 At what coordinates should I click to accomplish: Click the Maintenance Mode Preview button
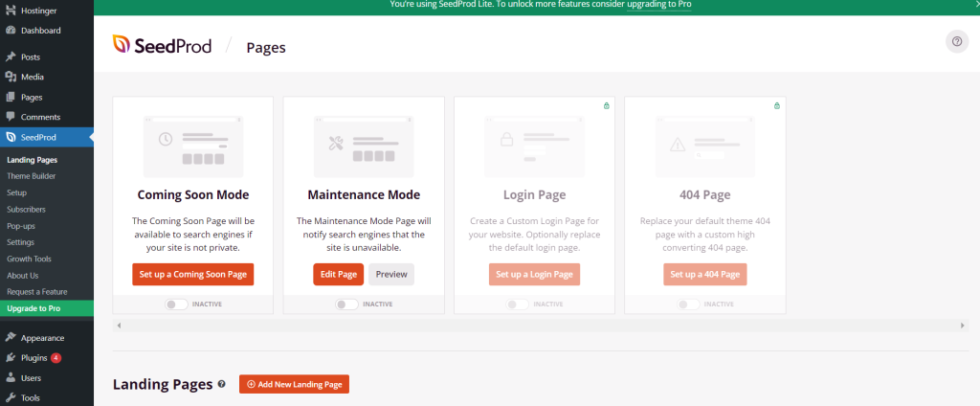[x=391, y=274]
